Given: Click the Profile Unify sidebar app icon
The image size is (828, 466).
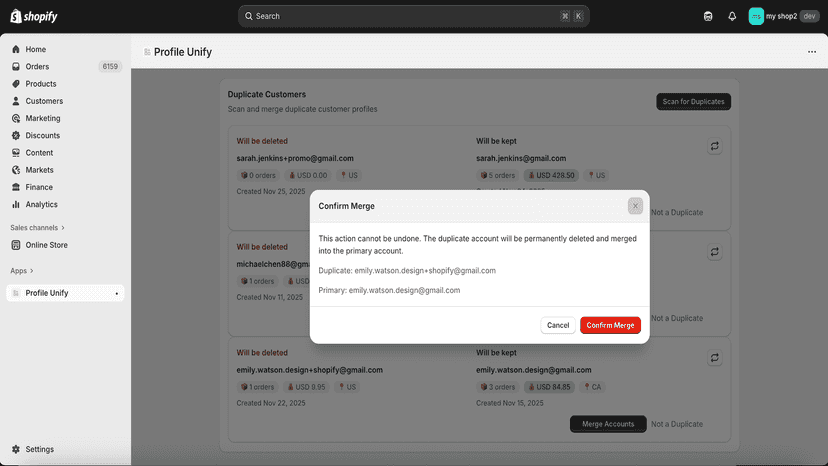Looking at the screenshot, I should coord(16,293).
